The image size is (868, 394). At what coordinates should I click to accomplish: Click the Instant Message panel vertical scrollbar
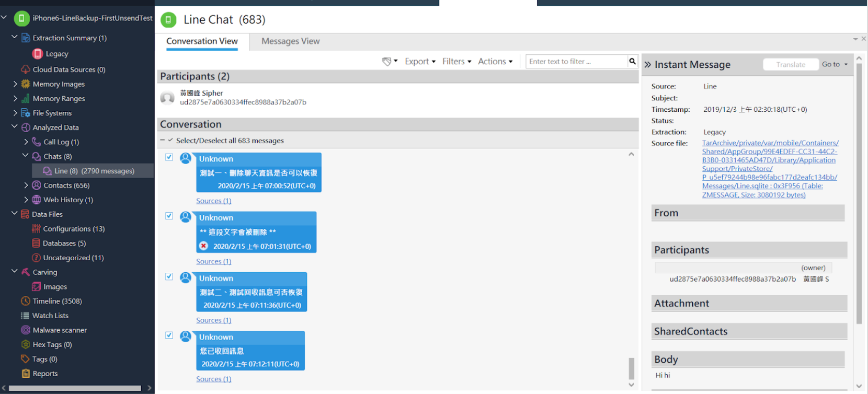[859, 193]
